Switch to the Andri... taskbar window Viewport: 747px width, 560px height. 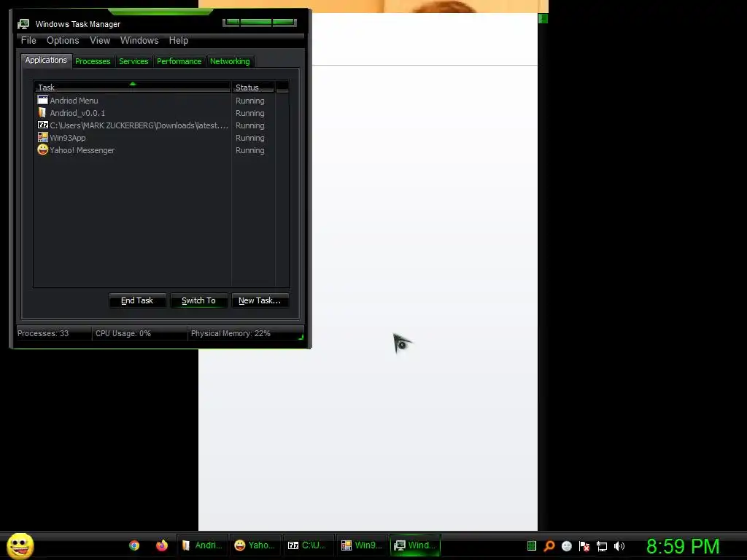tap(203, 545)
